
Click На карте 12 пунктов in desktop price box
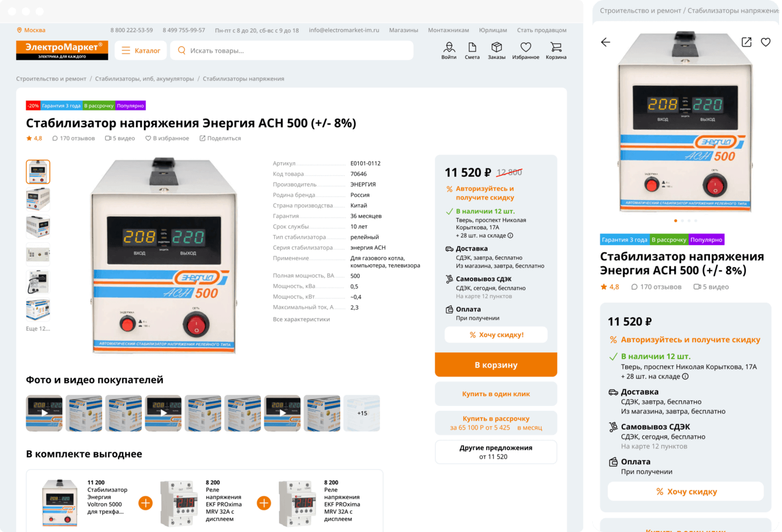[484, 296]
